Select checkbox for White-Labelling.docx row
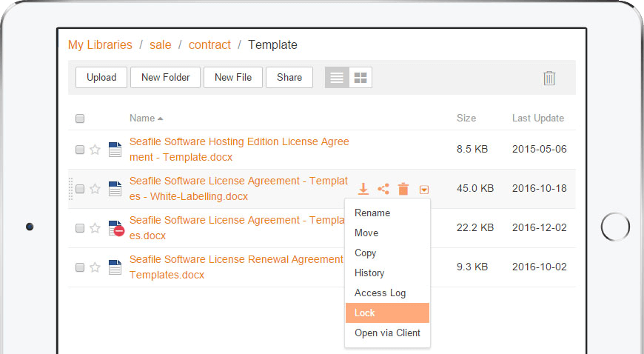644x354 pixels. click(x=80, y=189)
